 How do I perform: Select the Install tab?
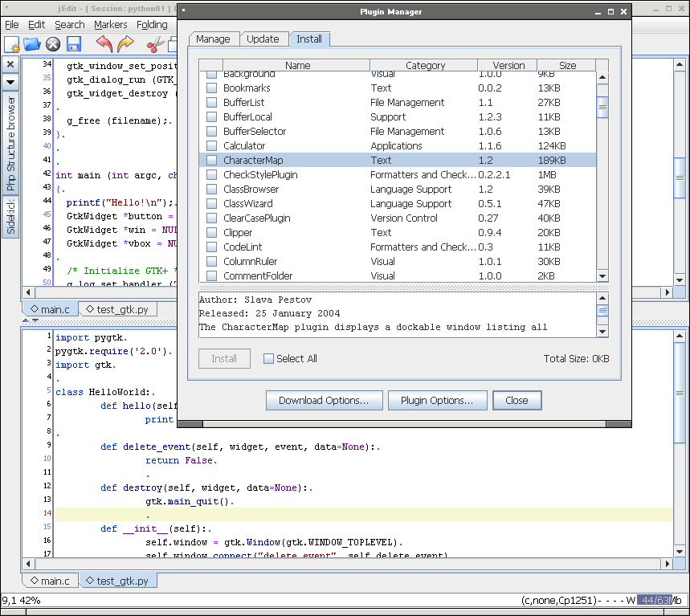click(x=309, y=39)
